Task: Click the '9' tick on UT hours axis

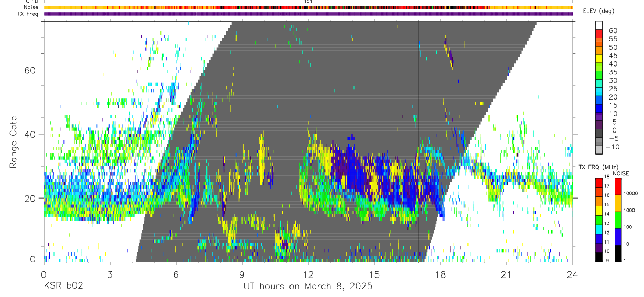Action: [242, 274]
